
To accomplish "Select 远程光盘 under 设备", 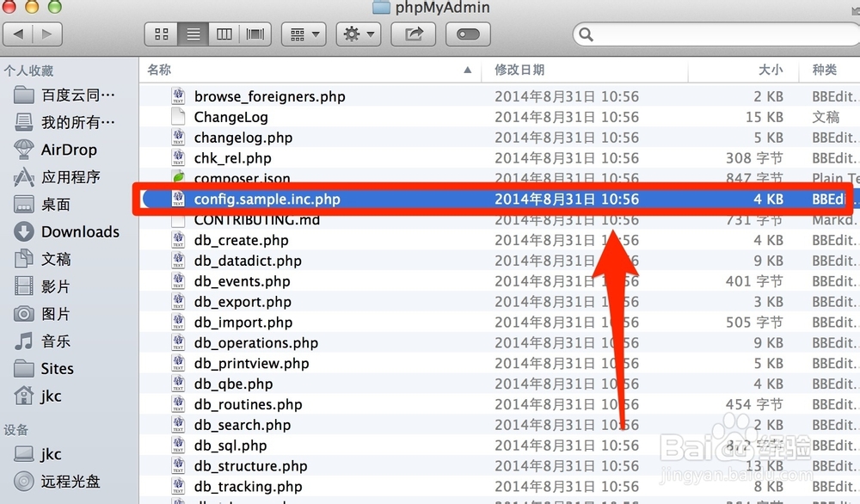I will [x=57, y=482].
